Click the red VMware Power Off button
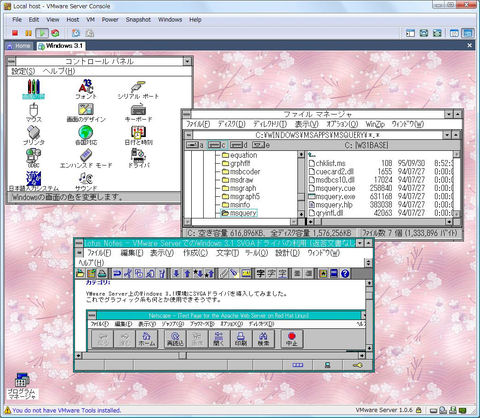This screenshot has height=418, width=480. click(15, 33)
